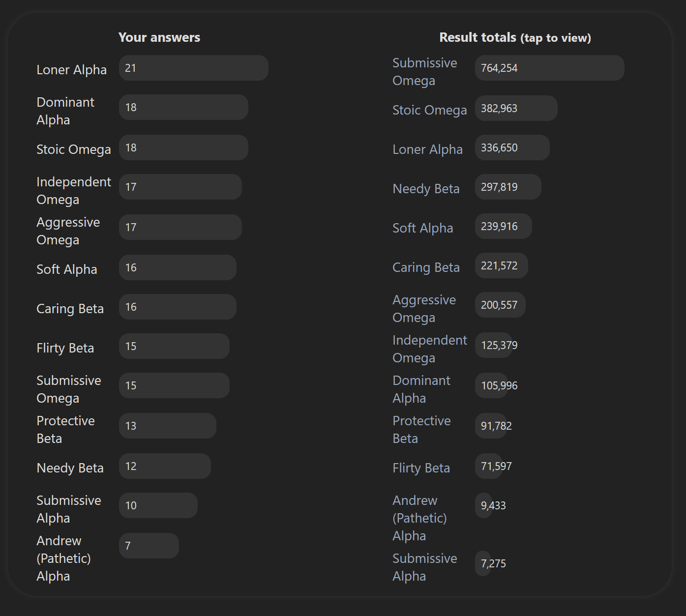Select the Caring Beta label under Your answers
Image resolution: width=686 pixels, height=616 pixels.
(70, 309)
